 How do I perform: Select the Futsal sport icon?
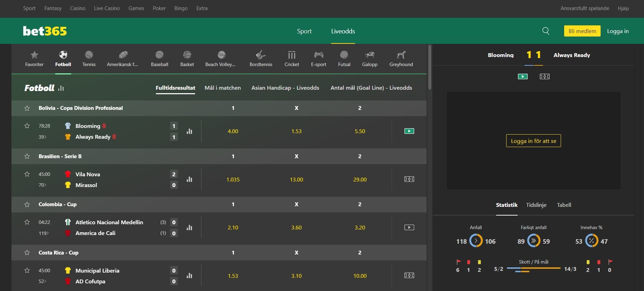point(344,55)
